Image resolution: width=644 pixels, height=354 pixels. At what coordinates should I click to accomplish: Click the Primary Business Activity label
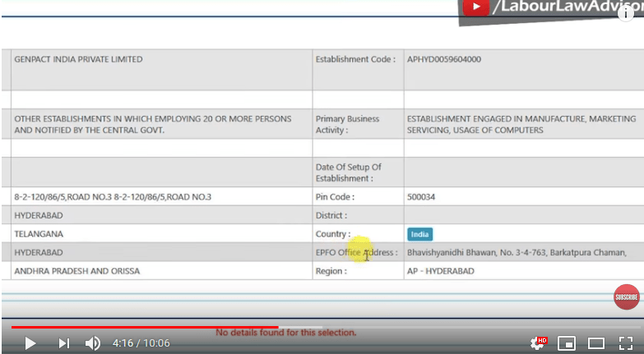[x=347, y=124]
